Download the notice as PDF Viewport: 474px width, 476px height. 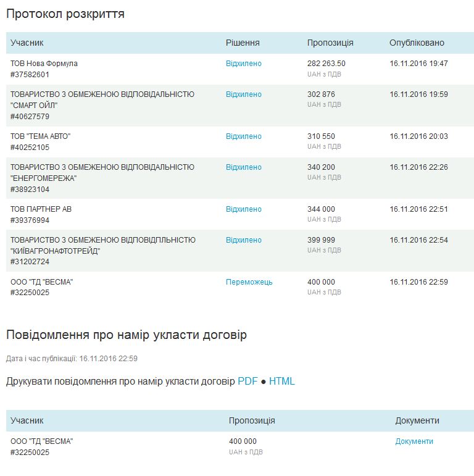click(x=247, y=382)
